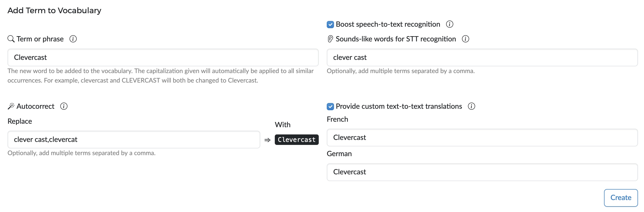
Task: Click the dark Clevercast replacement badge
Action: tap(297, 140)
